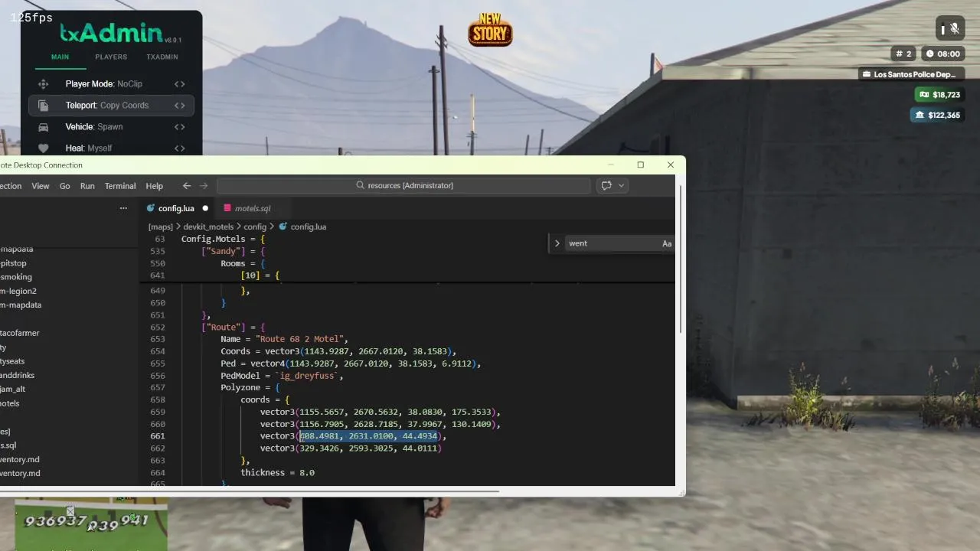Image resolution: width=980 pixels, height=551 pixels.
Task: Click the Teleport copy coords icon
Action: coord(44,106)
